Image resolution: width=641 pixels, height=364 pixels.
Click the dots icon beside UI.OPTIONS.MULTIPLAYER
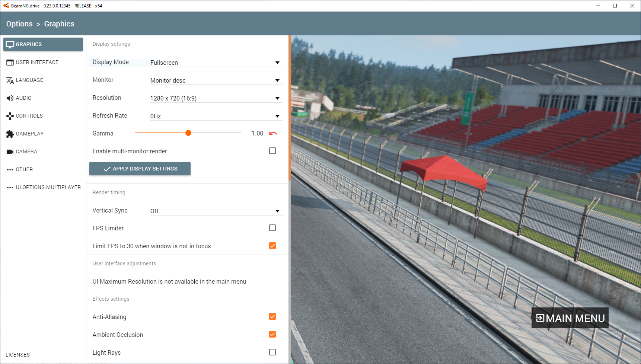(10, 188)
